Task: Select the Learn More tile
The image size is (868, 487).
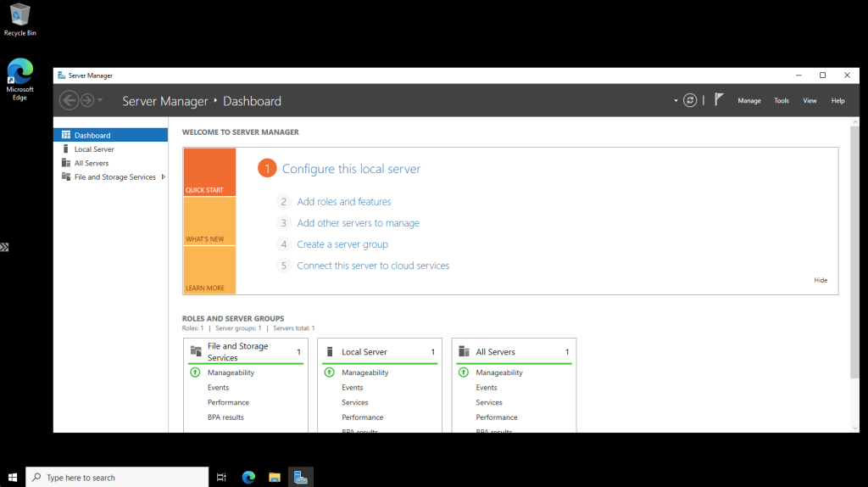Action: [x=209, y=270]
